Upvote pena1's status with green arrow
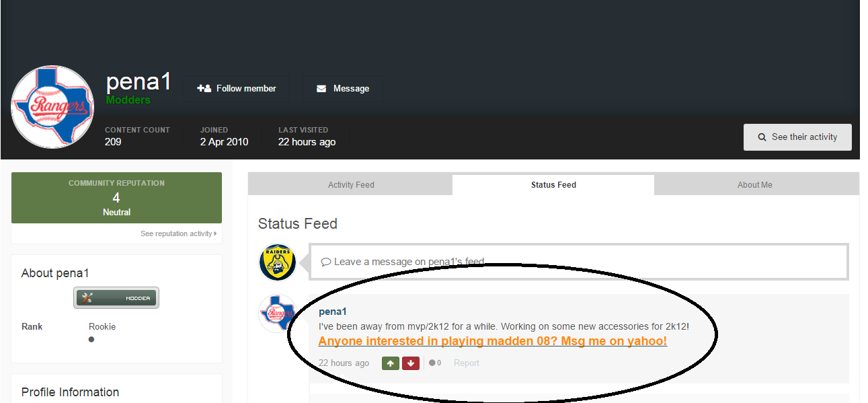 point(391,363)
